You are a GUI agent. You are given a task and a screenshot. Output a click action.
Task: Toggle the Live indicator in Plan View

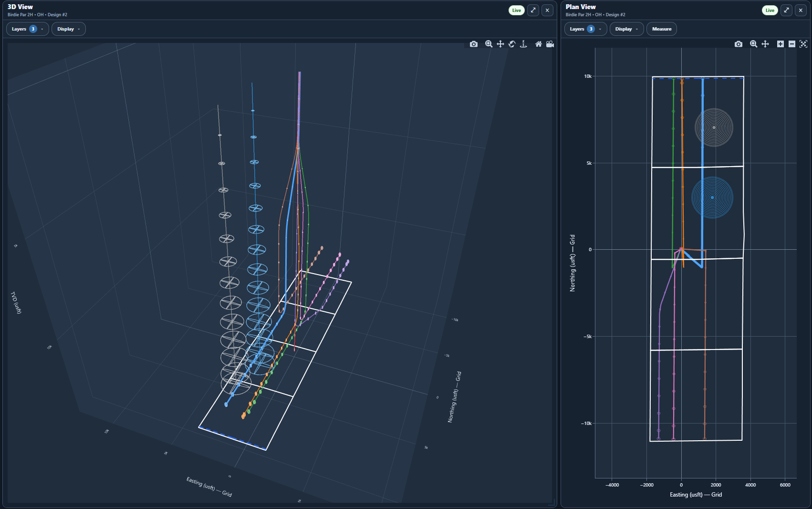click(x=770, y=10)
